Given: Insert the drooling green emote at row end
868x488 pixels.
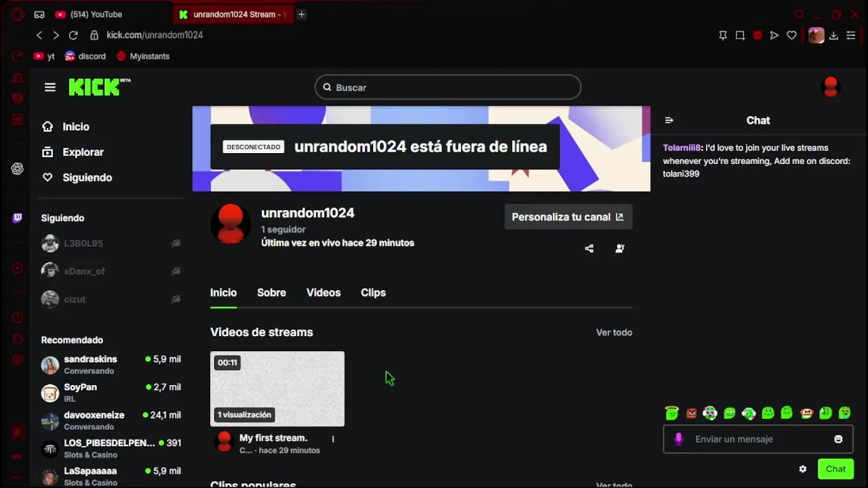Looking at the screenshot, I should pos(844,413).
